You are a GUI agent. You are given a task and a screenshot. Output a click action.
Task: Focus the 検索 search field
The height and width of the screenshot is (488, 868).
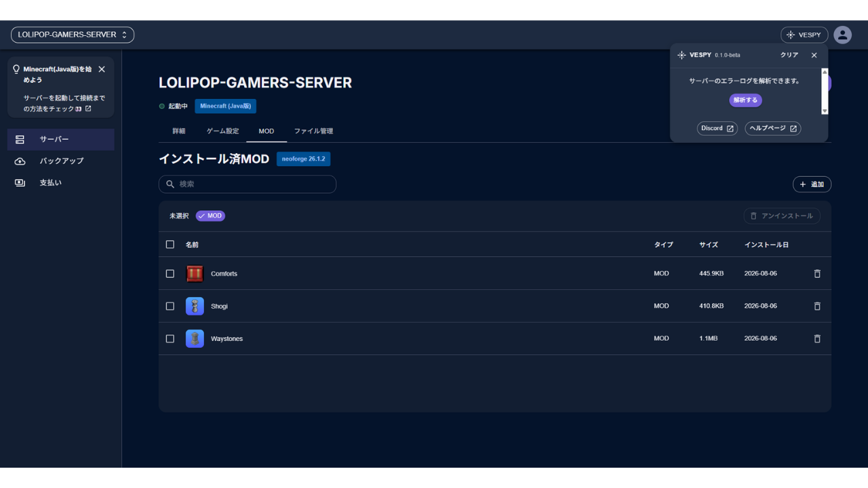click(x=248, y=184)
